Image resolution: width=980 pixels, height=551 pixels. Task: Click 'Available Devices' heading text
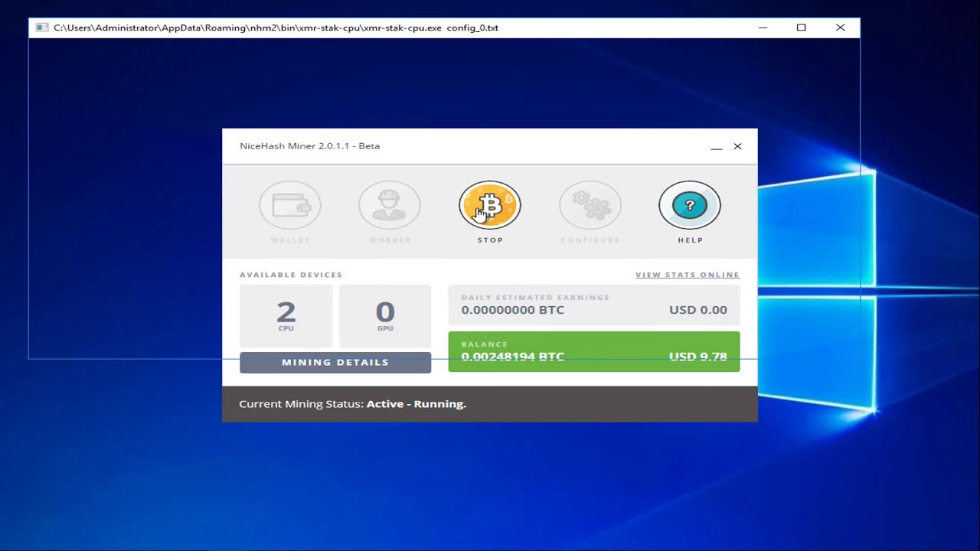pyautogui.click(x=291, y=275)
